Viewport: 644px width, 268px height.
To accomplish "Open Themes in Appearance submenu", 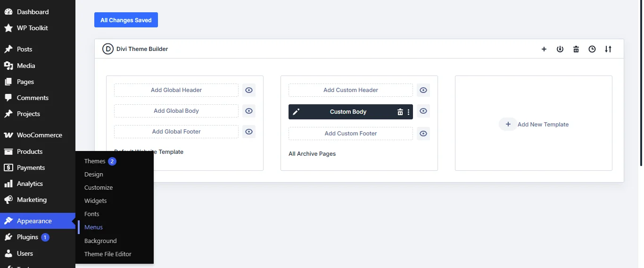I will [95, 161].
